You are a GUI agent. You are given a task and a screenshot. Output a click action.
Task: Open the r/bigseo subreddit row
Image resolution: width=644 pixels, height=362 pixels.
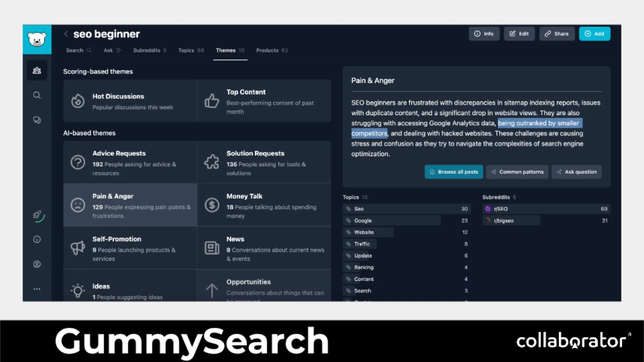[546, 220]
